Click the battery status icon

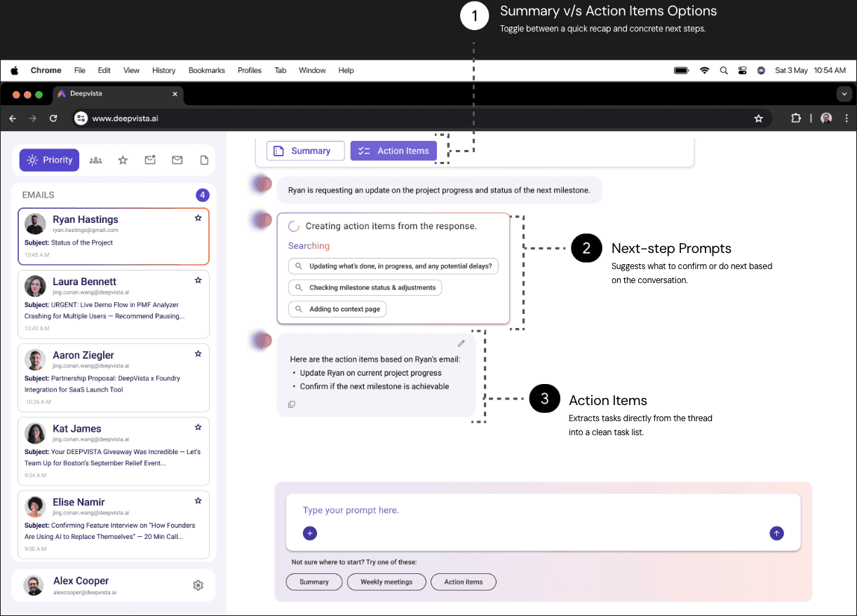pos(681,70)
